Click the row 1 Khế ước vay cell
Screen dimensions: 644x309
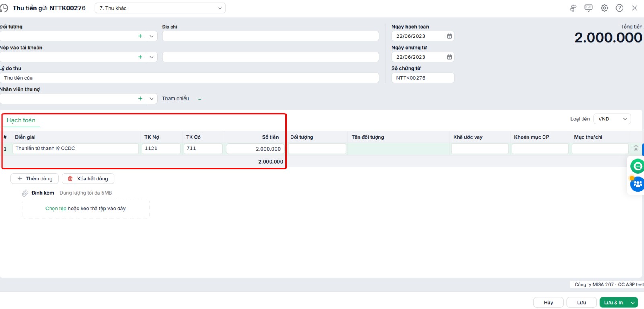[480, 149]
